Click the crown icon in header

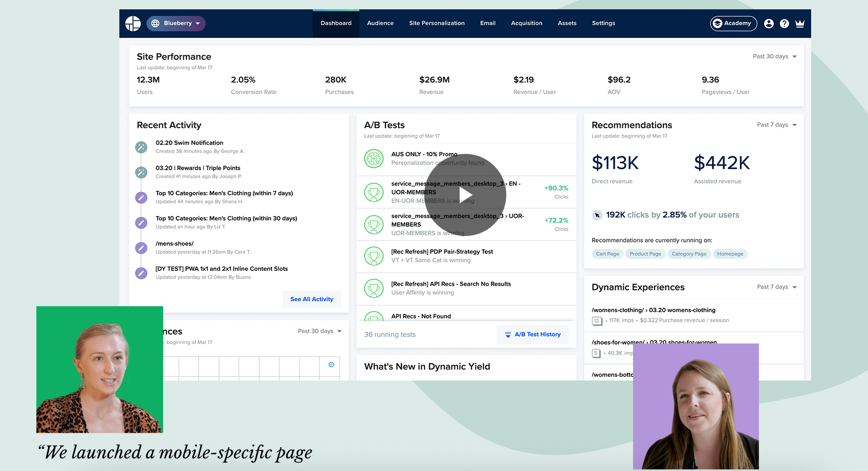click(800, 23)
